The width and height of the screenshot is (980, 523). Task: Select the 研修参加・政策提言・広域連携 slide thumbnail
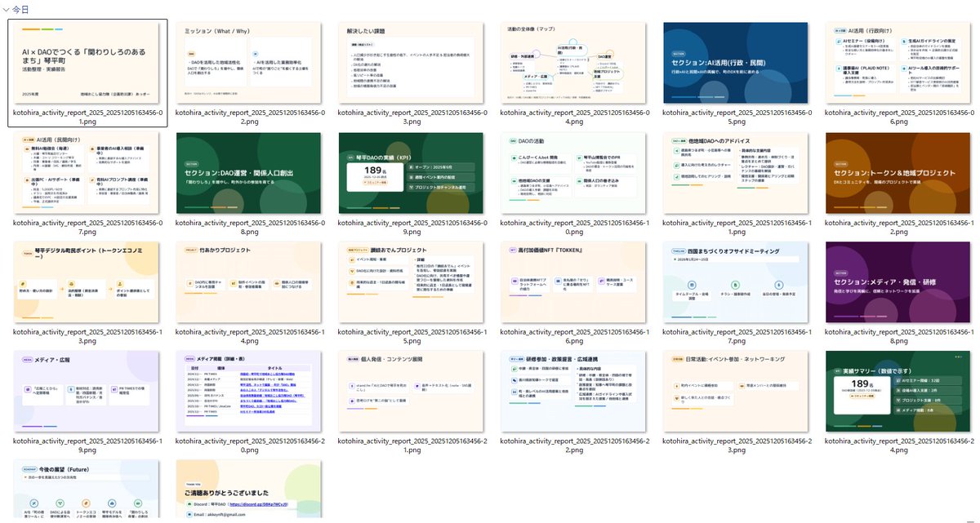coord(574,392)
